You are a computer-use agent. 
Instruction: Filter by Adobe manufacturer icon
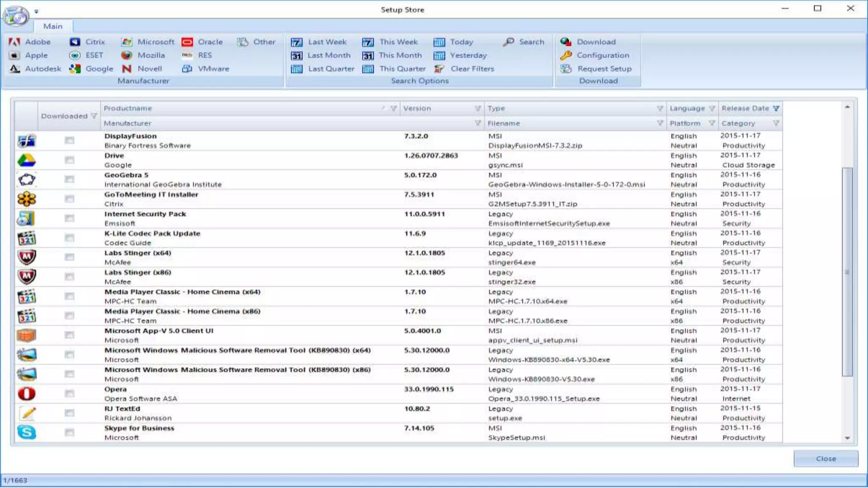14,42
